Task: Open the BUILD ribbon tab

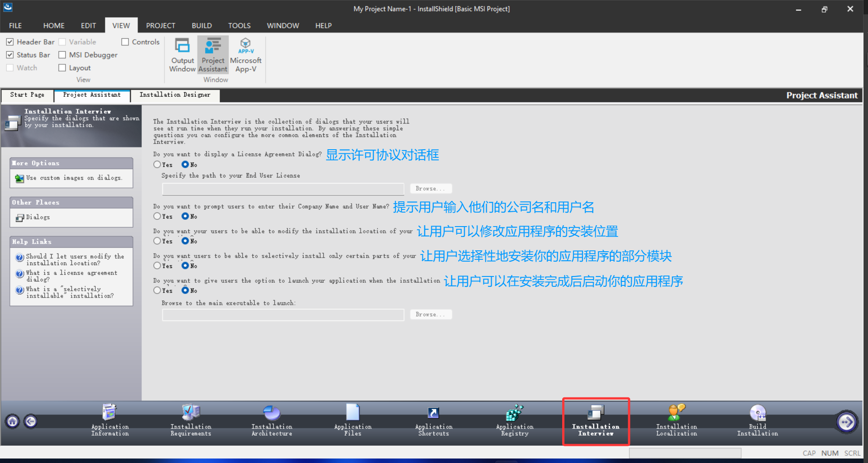Action: coord(201,26)
